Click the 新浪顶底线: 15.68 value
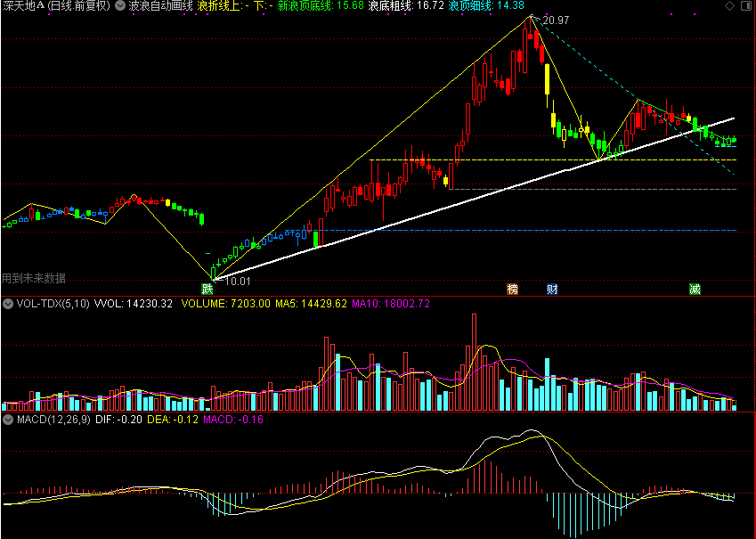 coord(321,5)
